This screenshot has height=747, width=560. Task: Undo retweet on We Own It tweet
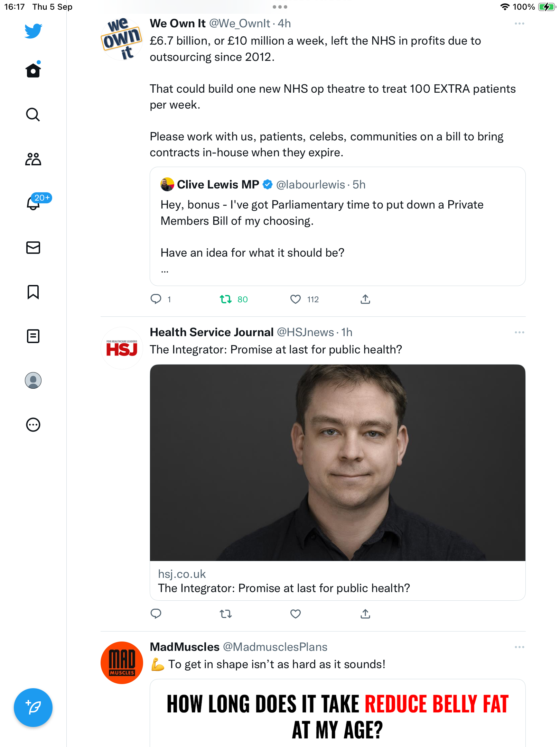pyautogui.click(x=226, y=299)
